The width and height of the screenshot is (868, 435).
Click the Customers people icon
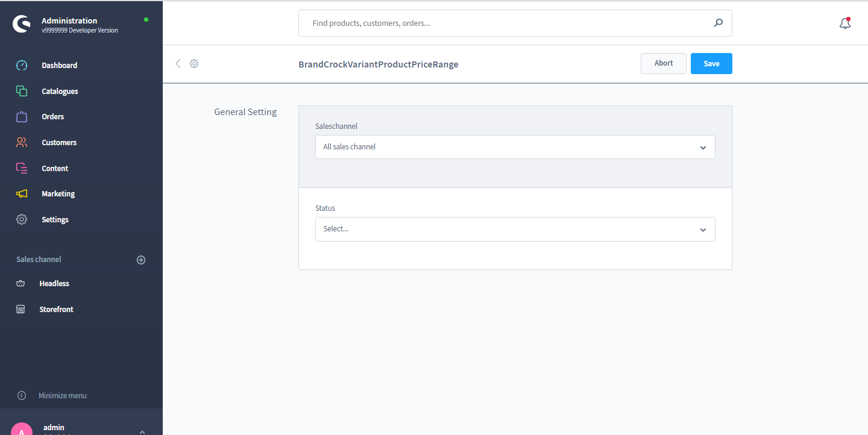pos(22,142)
